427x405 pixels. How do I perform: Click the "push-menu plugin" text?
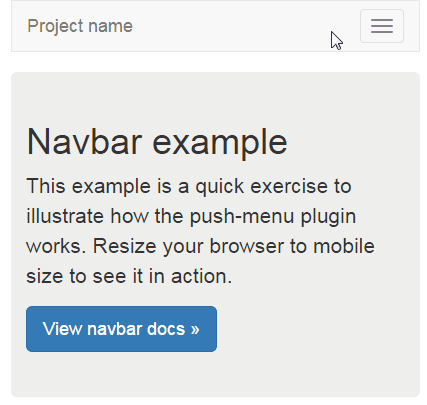click(x=273, y=217)
